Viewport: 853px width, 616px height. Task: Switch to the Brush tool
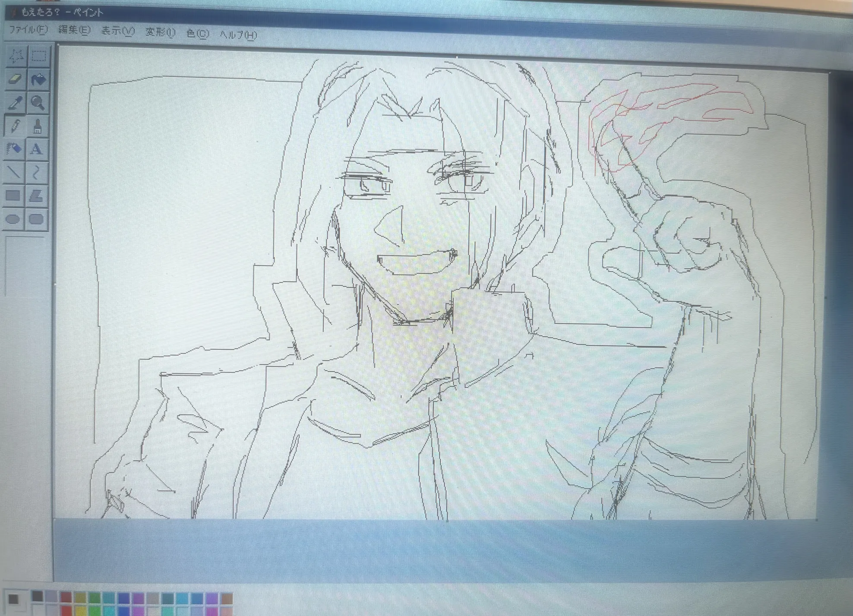tap(38, 126)
